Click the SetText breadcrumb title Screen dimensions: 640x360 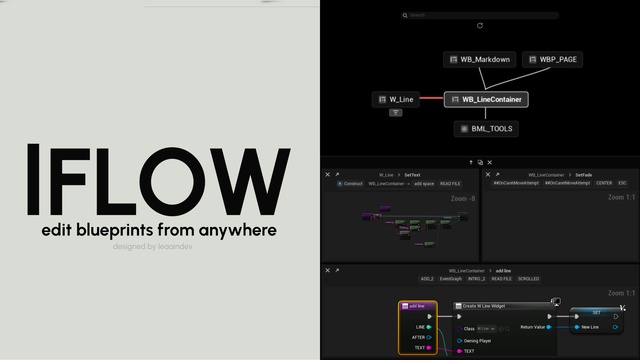point(412,175)
